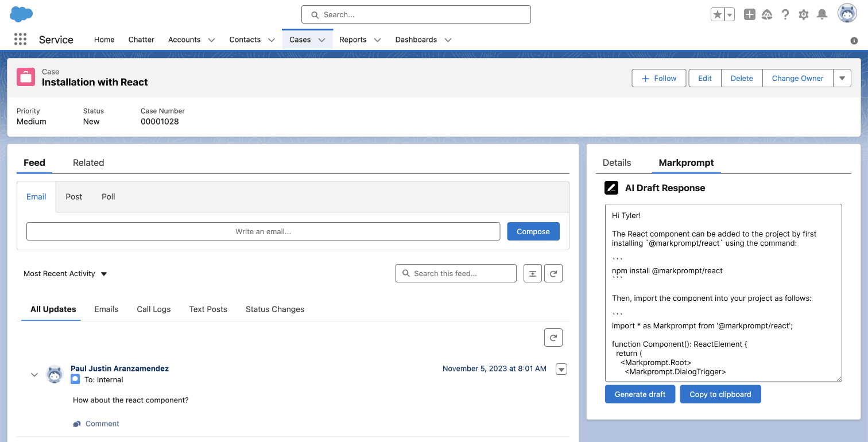Open the Dashboards tab dropdown chevron

(x=448, y=40)
